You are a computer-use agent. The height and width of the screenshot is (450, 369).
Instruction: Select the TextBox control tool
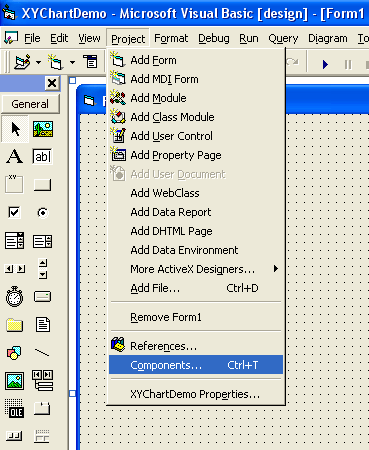click(42, 157)
